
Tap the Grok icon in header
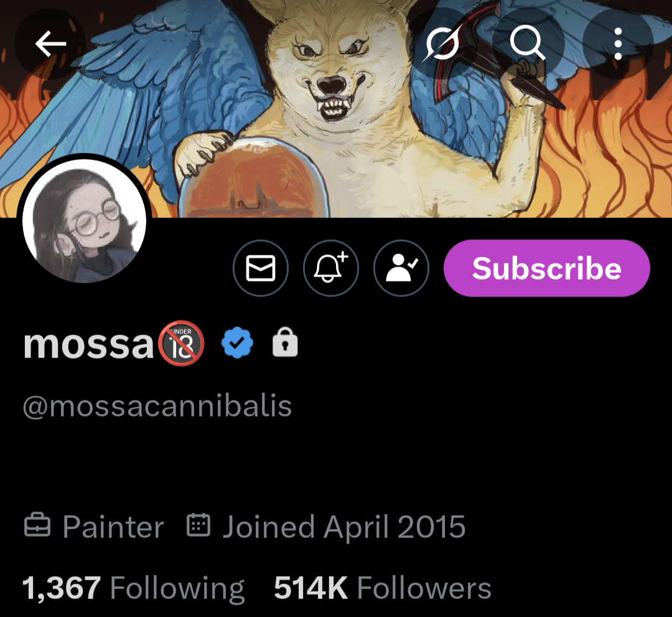pyautogui.click(x=443, y=44)
